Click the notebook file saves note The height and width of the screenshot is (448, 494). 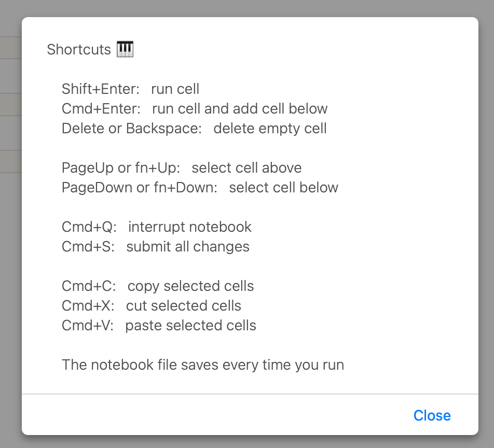coord(203,365)
